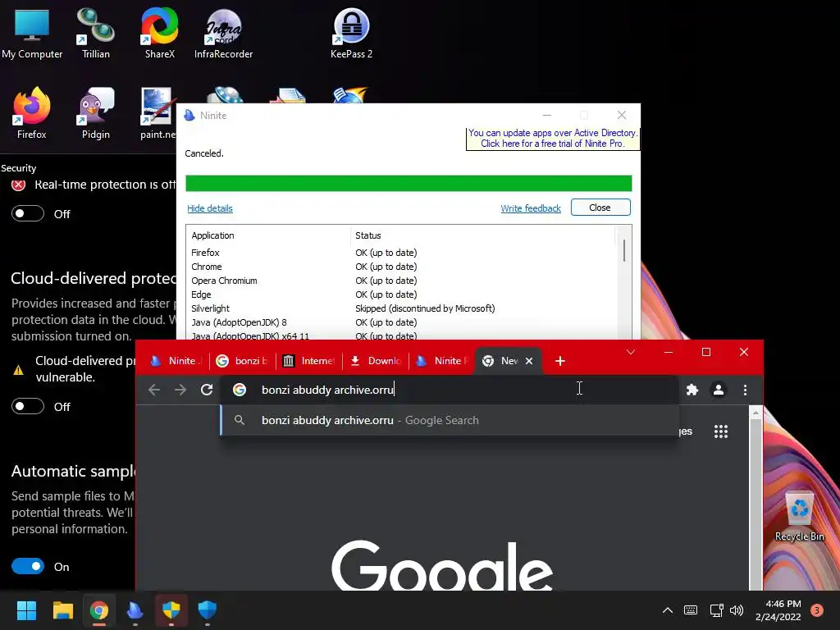This screenshot has height=630, width=840.
Task: Click the green Ninite progress bar
Action: click(x=409, y=183)
